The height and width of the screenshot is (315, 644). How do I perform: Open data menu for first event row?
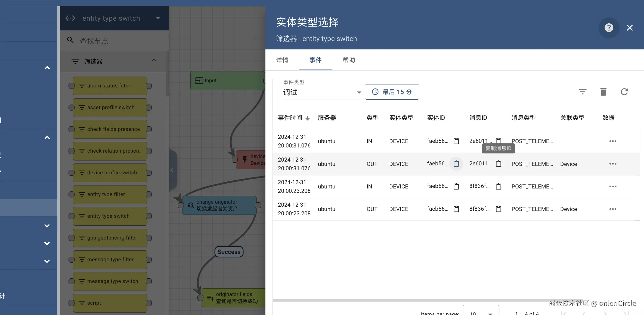[x=612, y=141]
